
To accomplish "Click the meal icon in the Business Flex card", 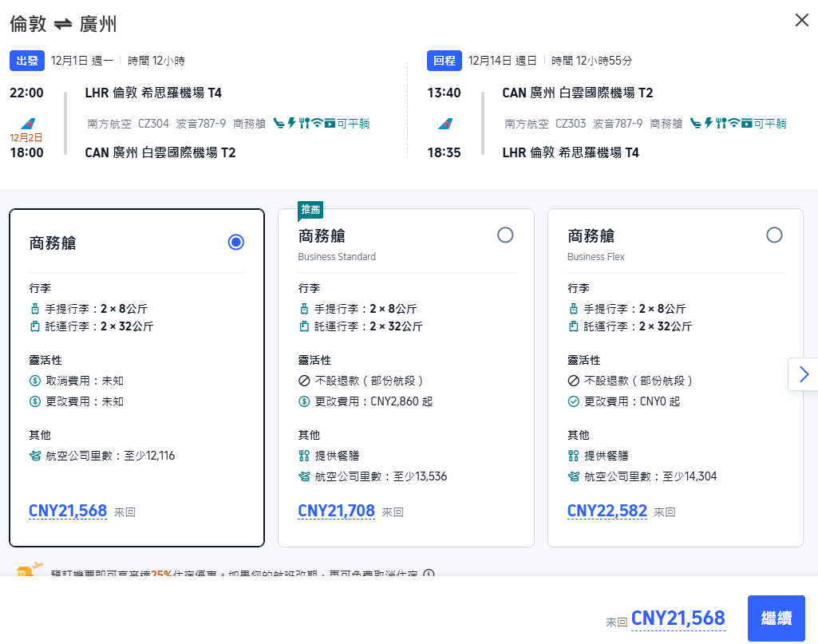I will pyautogui.click(x=573, y=456).
